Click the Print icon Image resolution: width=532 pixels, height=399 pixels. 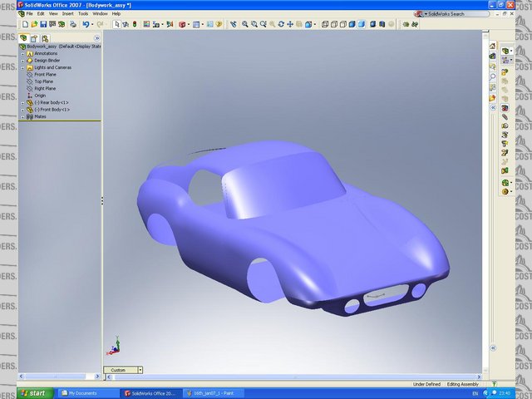point(72,24)
